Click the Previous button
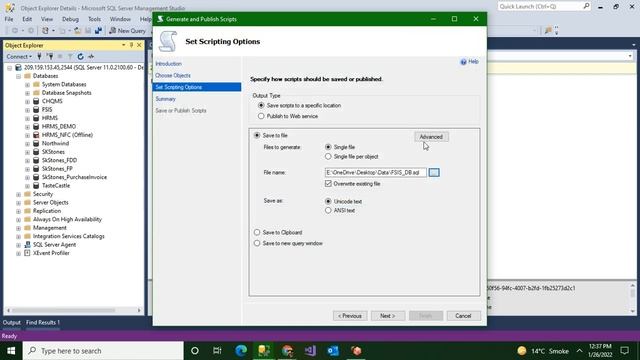 click(350, 316)
